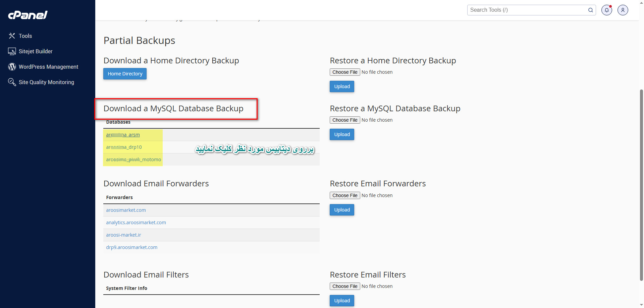Download the database ending in _arsm
Viewport: 644px width, 308px height.
pyautogui.click(x=123, y=134)
